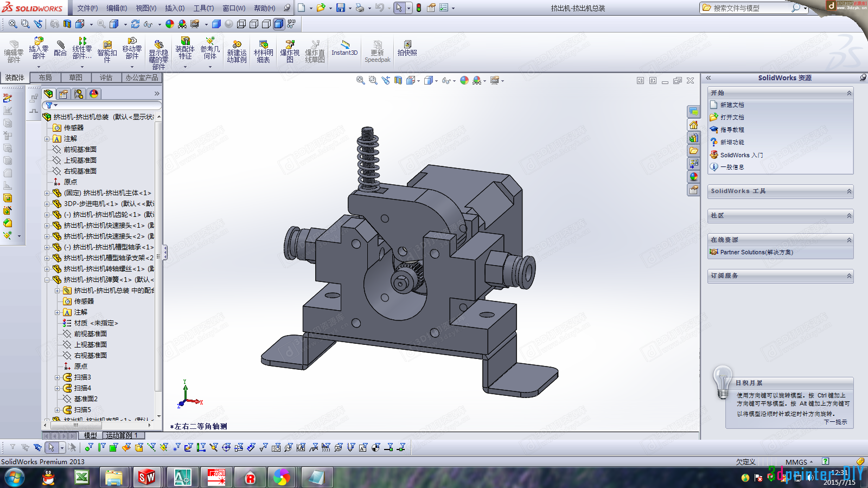Open Assembly Features (装配体特征) tool
The height and width of the screenshot is (488, 868).
185,49
